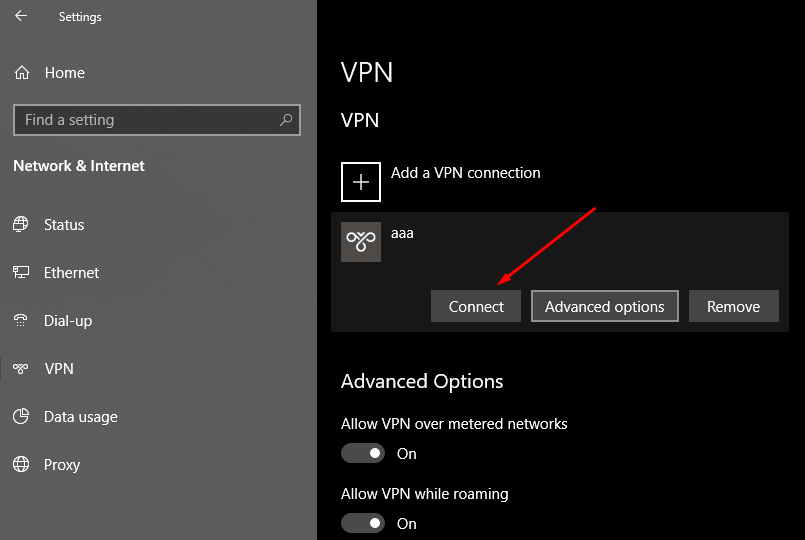Toggle Allow VPN while roaming
805x540 pixels.
click(362, 523)
